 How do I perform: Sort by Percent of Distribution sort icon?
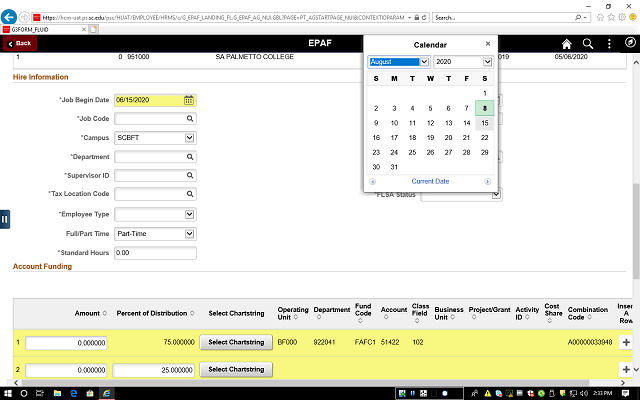pos(192,313)
